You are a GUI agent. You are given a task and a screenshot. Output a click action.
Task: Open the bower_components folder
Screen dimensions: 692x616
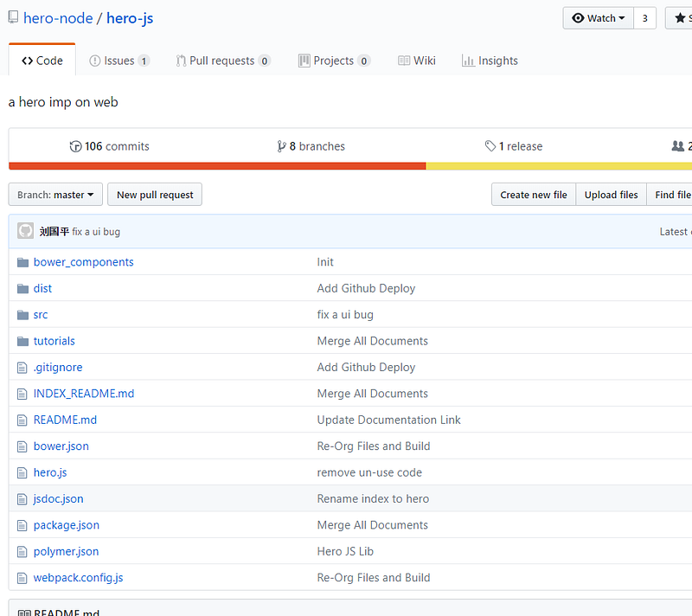pyautogui.click(x=83, y=262)
